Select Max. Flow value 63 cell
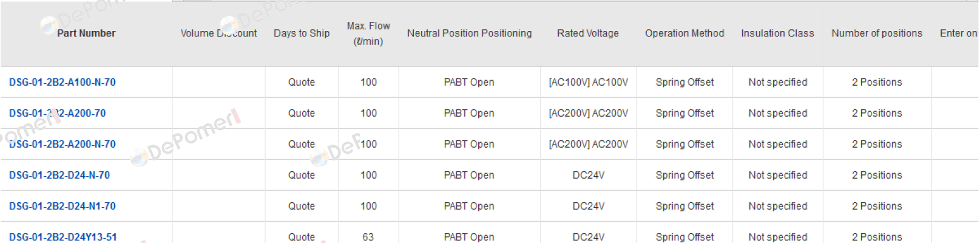The image size is (980, 243). 368,237
